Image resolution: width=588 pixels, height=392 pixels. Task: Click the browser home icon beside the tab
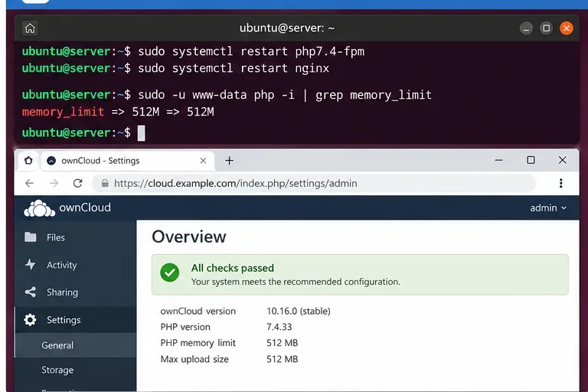point(28,161)
